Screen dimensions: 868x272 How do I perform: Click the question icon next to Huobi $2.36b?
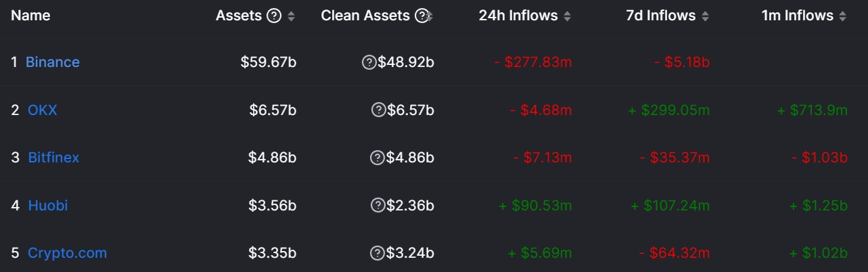(x=378, y=205)
